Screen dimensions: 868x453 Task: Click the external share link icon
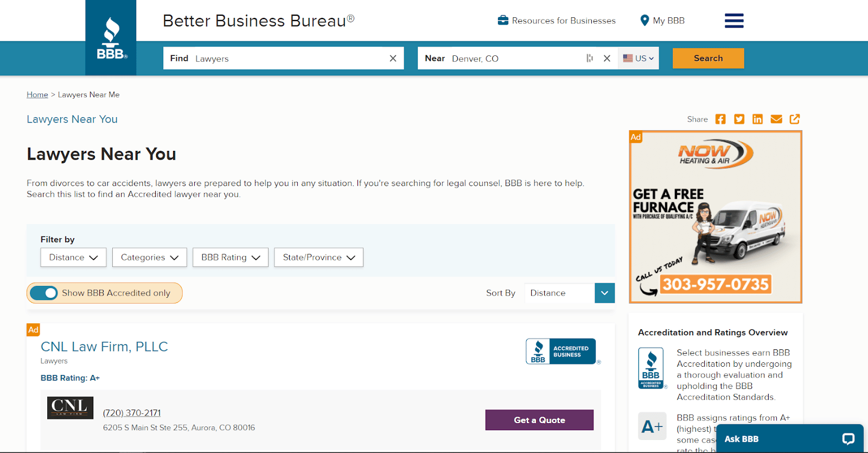coord(795,119)
